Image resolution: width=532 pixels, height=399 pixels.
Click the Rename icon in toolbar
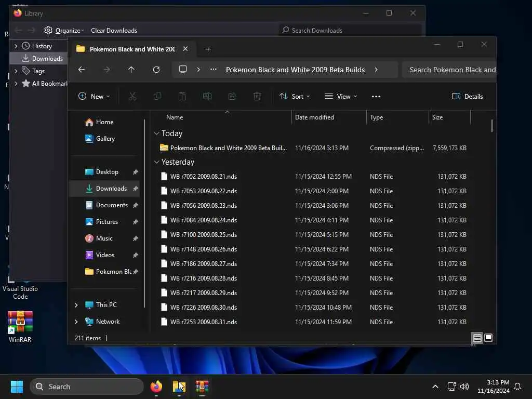click(x=207, y=96)
